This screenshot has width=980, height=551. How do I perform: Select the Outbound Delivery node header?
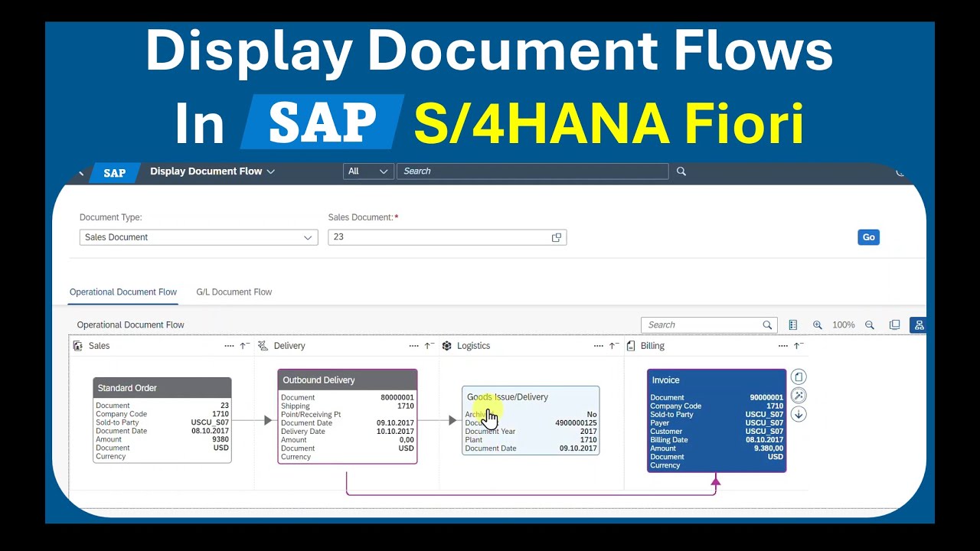coord(348,380)
